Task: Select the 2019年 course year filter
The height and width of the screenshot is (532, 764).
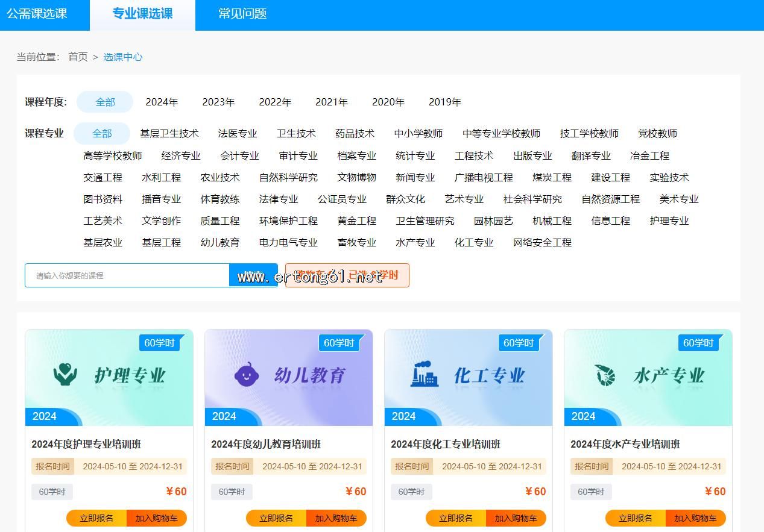Action: pyautogui.click(x=444, y=102)
